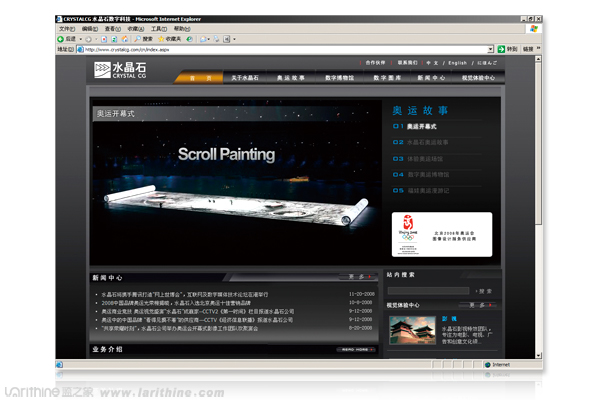Select the 视觉体验中心 navigation tab
The width and height of the screenshot is (600, 400).
478,78
